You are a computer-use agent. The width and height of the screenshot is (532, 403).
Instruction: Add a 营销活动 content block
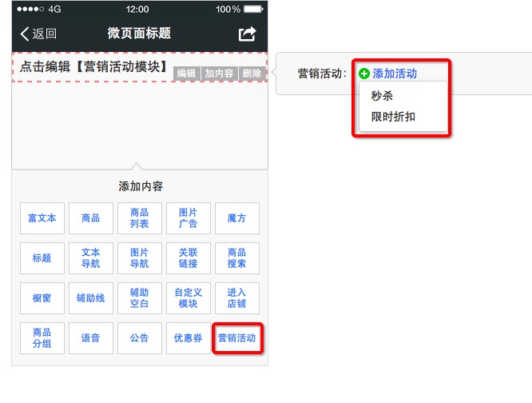(x=237, y=338)
